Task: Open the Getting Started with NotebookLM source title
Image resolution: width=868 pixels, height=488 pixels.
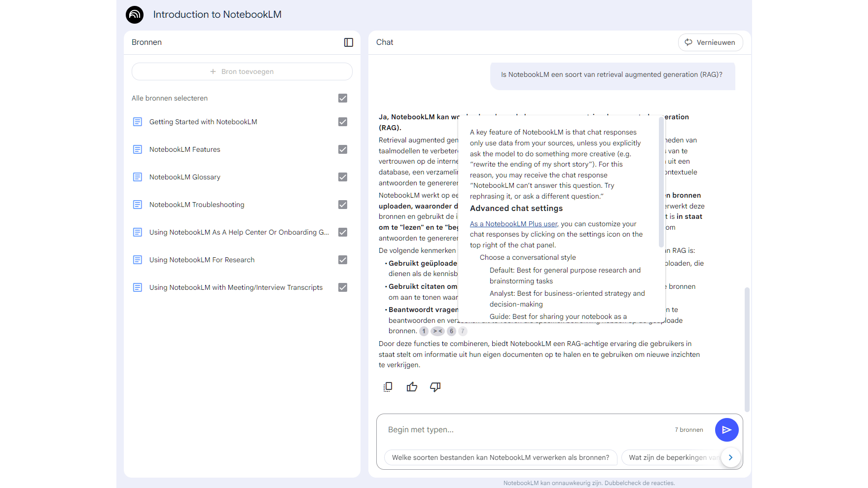Action: coord(203,122)
